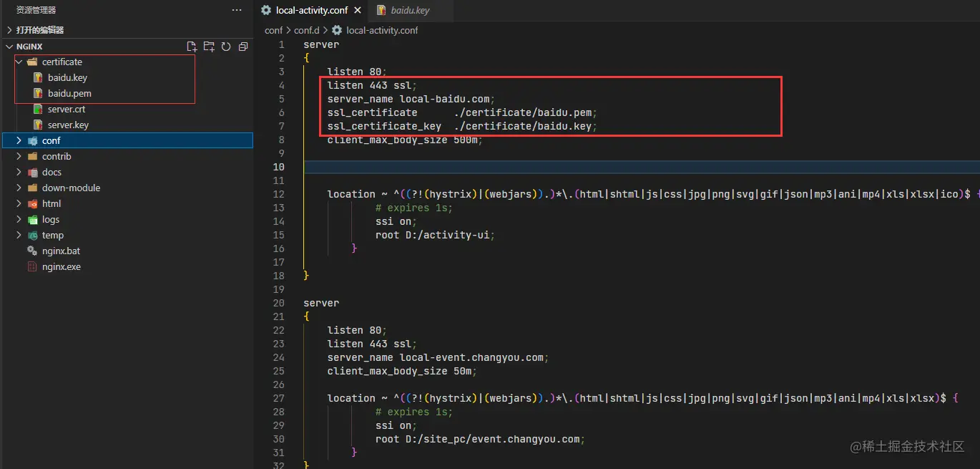Click the ssl_certificate_key line text
This screenshot has width=980, height=469.
[462, 126]
